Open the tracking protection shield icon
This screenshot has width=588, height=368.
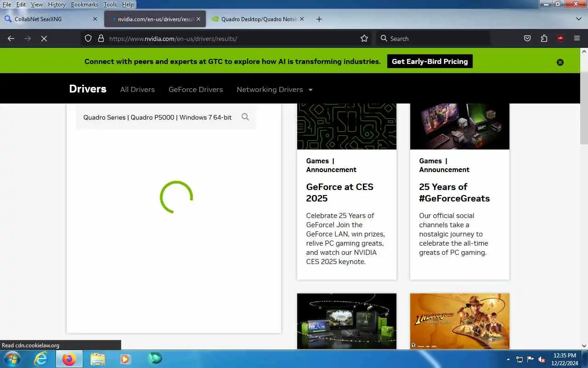[x=88, y=39]
